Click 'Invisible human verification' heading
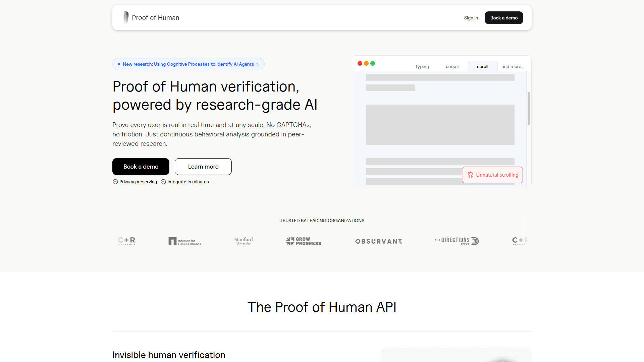This screenshot has width=644, height=362. coord(169,355)
